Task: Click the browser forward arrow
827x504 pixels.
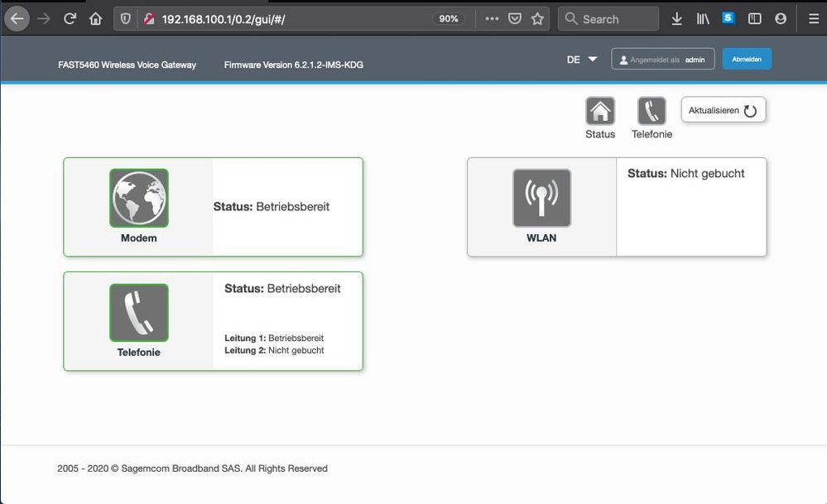Action: pos(44,19)
